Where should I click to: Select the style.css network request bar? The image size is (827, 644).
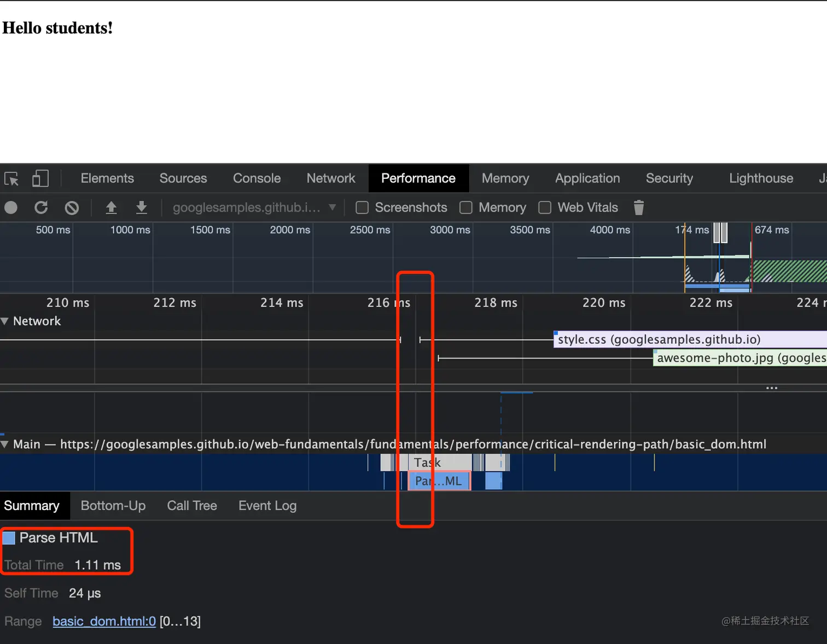(690, 339)
